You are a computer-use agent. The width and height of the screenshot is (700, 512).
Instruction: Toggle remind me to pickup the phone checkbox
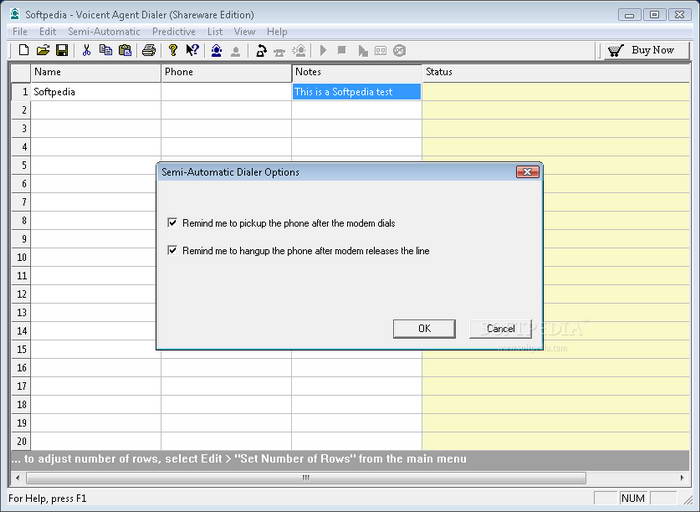click(172, 222)
